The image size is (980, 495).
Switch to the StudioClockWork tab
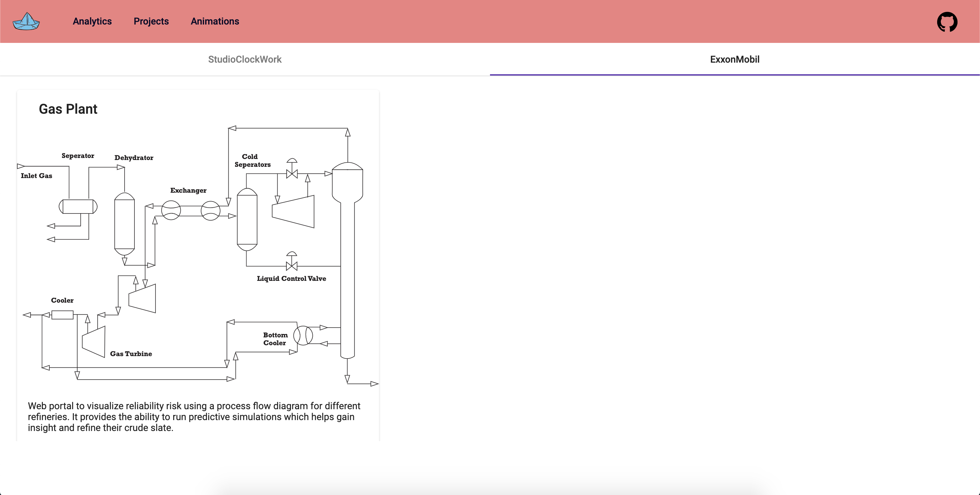[245, 59]
